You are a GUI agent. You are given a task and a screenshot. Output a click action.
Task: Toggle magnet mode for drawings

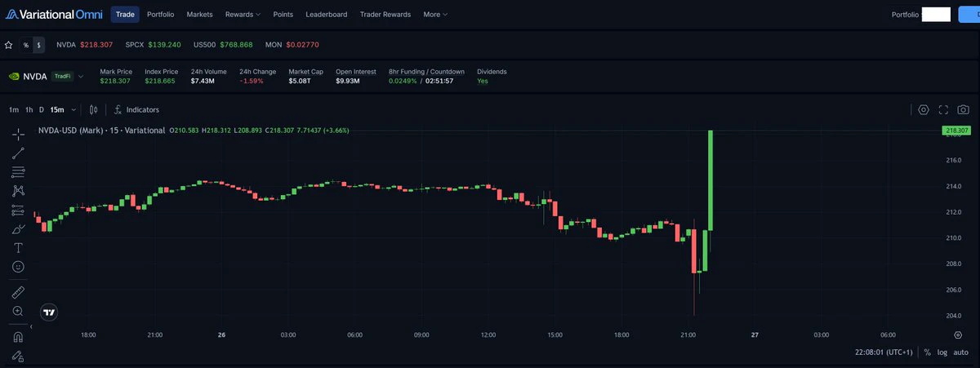18,336
